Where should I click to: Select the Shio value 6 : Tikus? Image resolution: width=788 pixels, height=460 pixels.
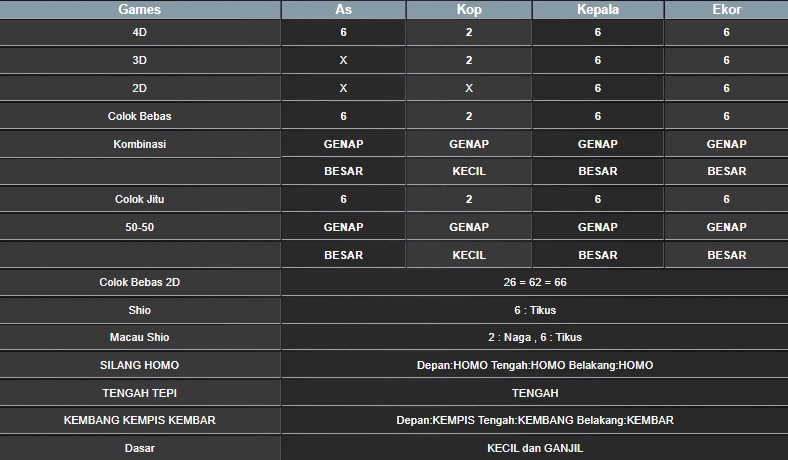(535, 310)
